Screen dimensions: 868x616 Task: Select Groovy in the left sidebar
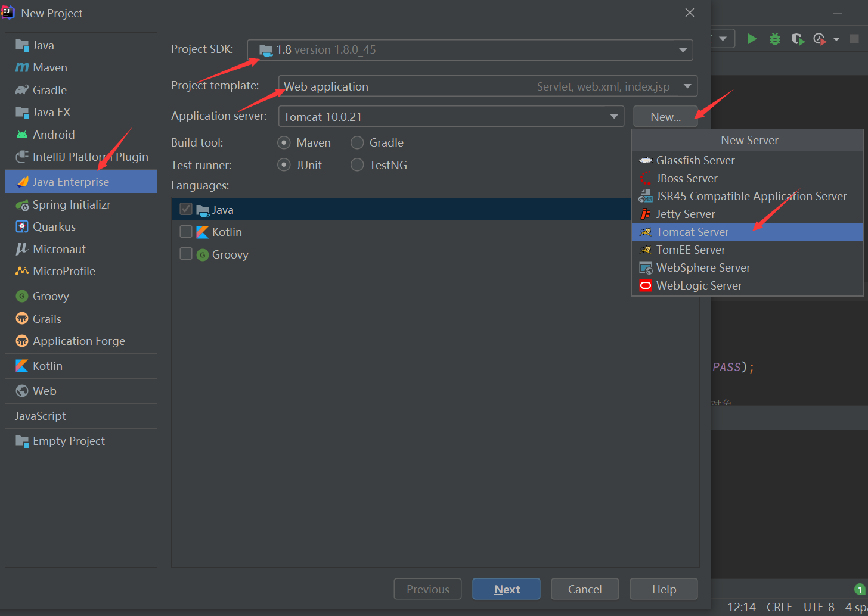[81, 296]
